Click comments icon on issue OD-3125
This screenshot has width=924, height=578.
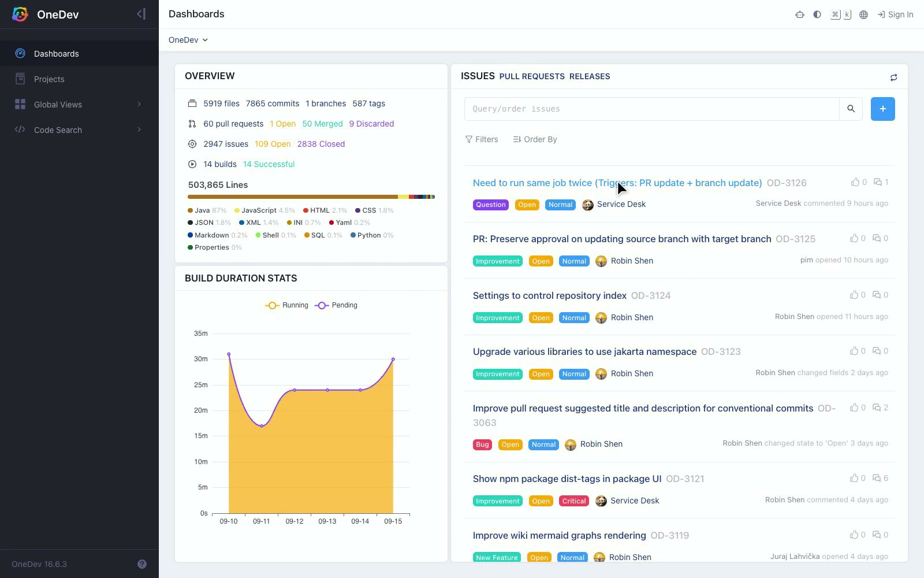877,238
